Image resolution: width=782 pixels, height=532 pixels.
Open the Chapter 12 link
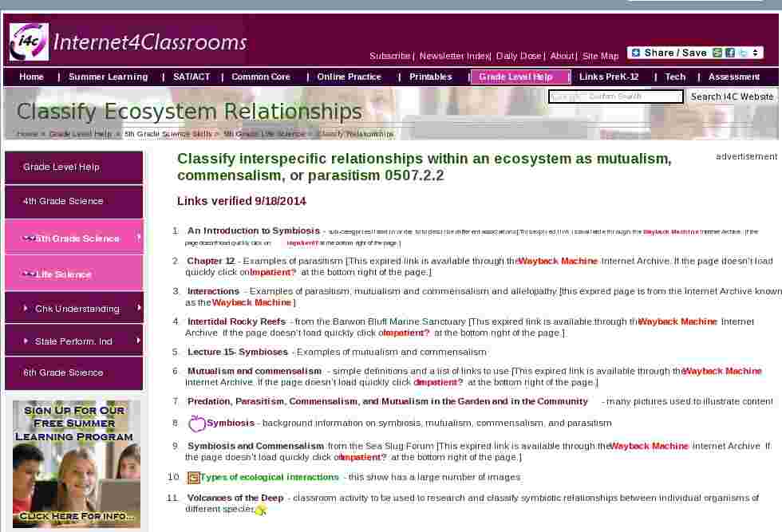coord(211,261)
